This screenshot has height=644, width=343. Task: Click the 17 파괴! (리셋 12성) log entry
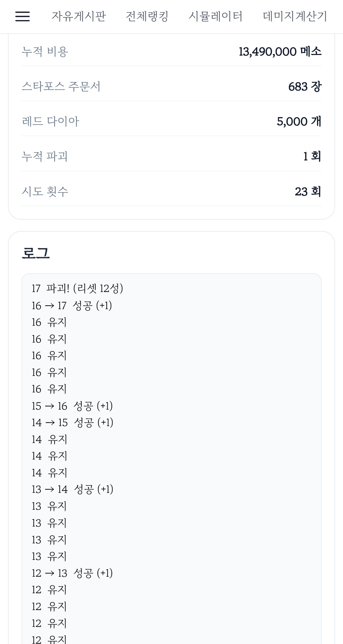tap(77, 288)
